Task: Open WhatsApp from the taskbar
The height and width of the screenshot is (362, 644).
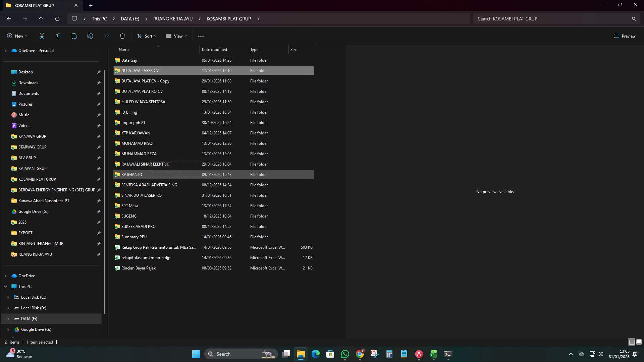Action: pyautogui.click(x=345, y=354)
